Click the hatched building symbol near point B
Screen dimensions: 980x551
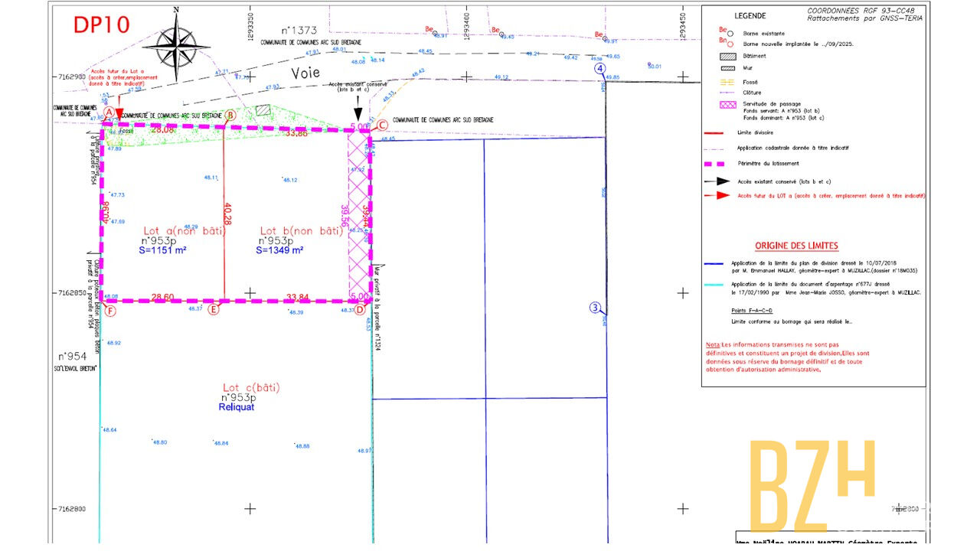click(263, 110)
